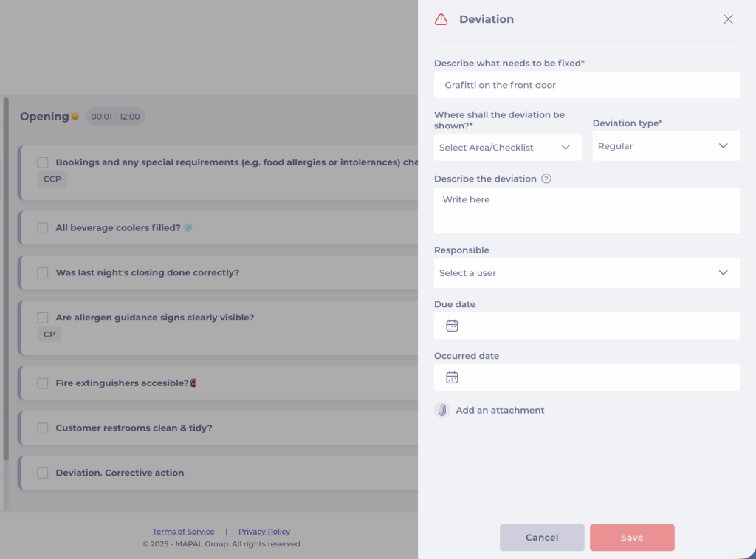Click the Describe the deviation text area
756x559 pixels.
pyautogui.click(x=586, y=210)
